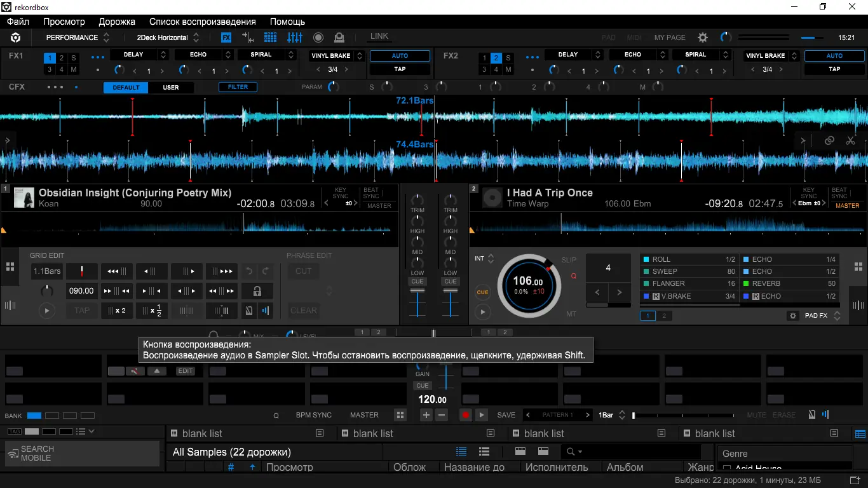The height and width of the screenshot is (488, 868).
Task: Click the rekordbox logo icon
Action: [x=16, y=37]
